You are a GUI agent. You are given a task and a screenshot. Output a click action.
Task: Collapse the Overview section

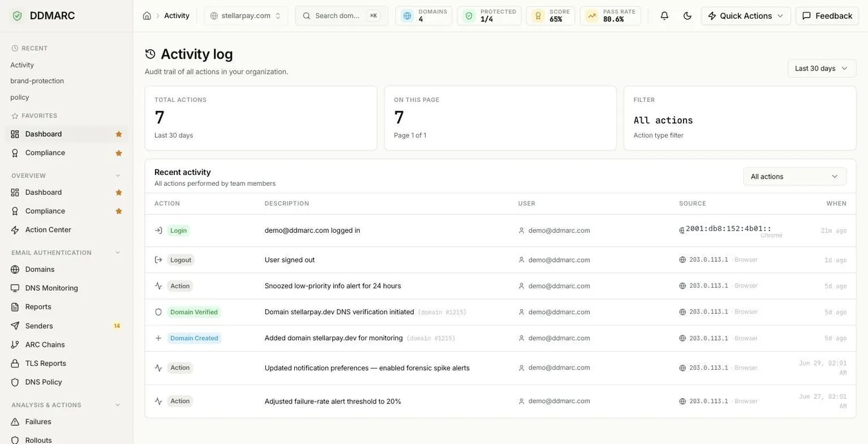pyautogui.click(x=118, y=176)
